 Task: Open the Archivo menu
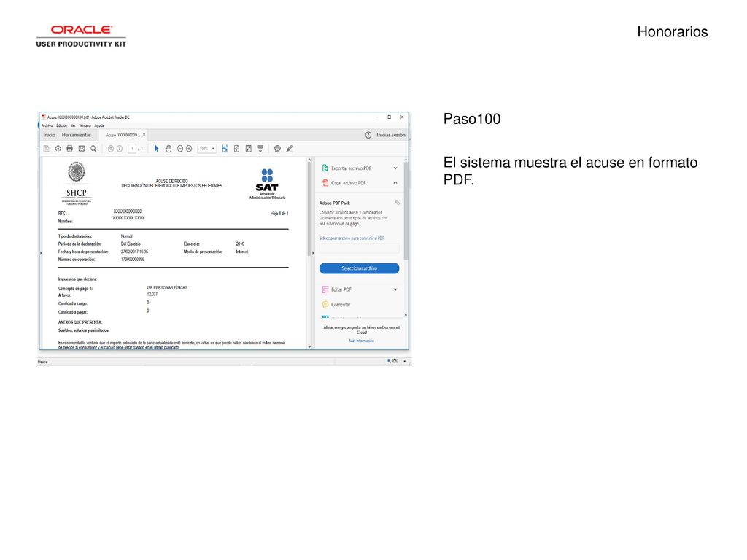click(47, 125)
